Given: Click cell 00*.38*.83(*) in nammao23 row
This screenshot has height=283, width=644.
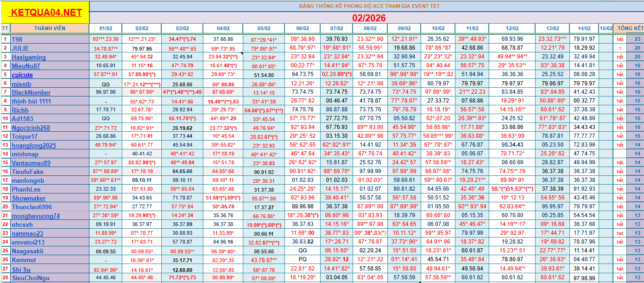Looking at the screenshot, I should coord(370,233).
